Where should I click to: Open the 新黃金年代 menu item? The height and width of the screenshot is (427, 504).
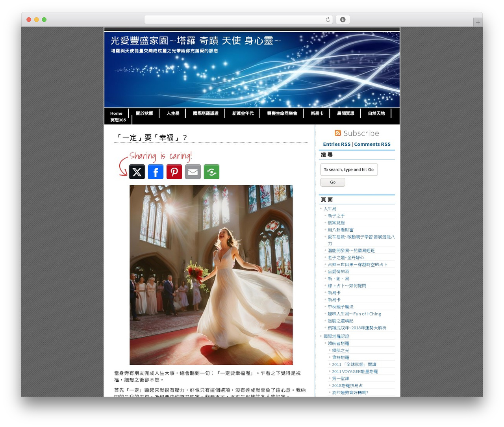point(243,113)
